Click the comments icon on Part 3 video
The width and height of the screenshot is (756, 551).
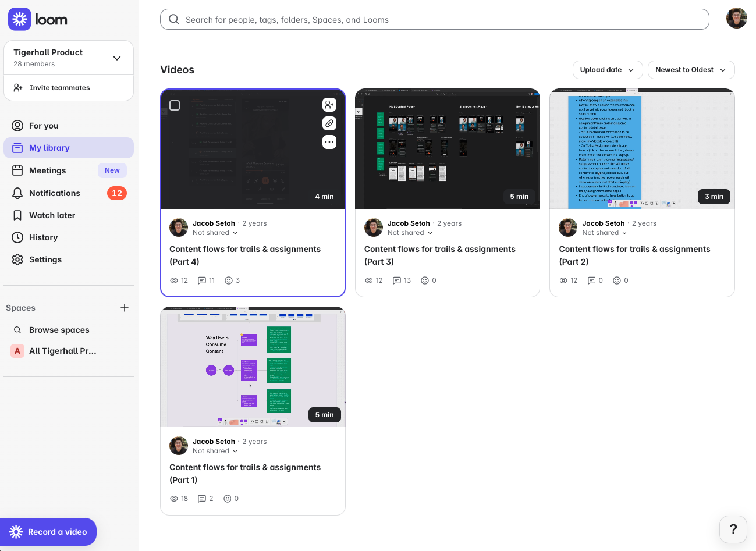click(x=397, y=280)
